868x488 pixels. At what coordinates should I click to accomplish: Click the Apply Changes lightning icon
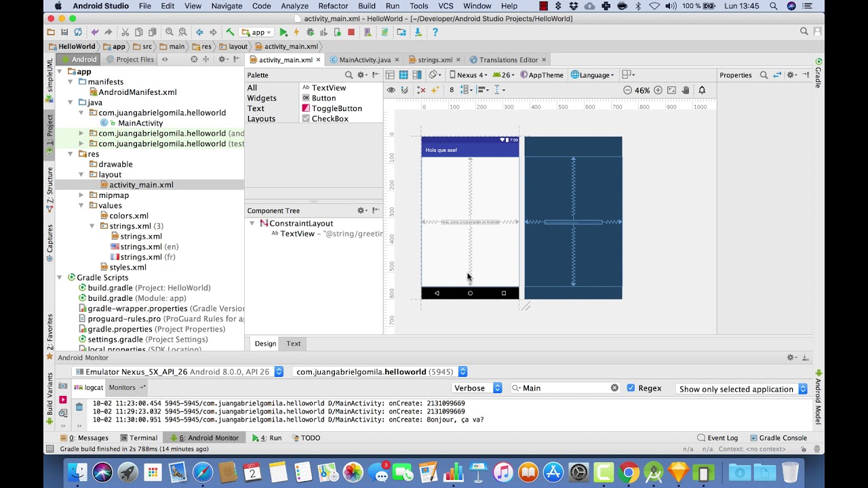point(296,32)
